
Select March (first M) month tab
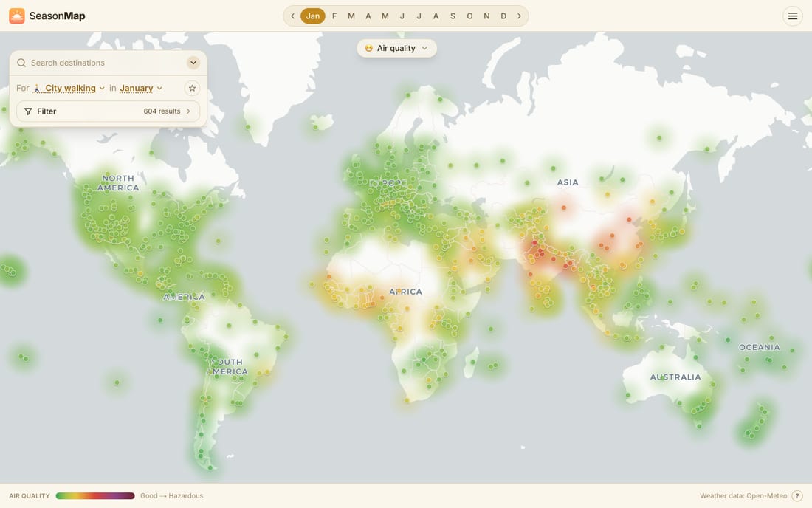coord(351,16)
